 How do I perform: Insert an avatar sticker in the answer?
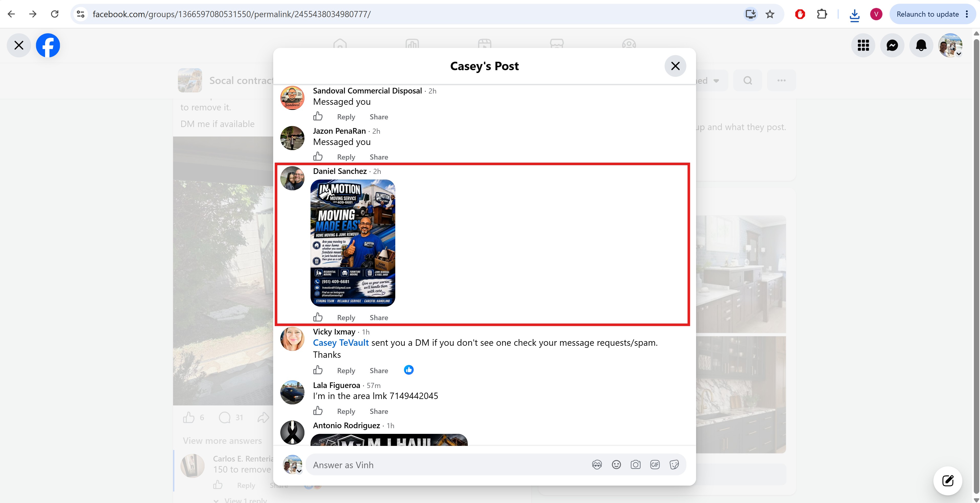(x=597, y=465)
